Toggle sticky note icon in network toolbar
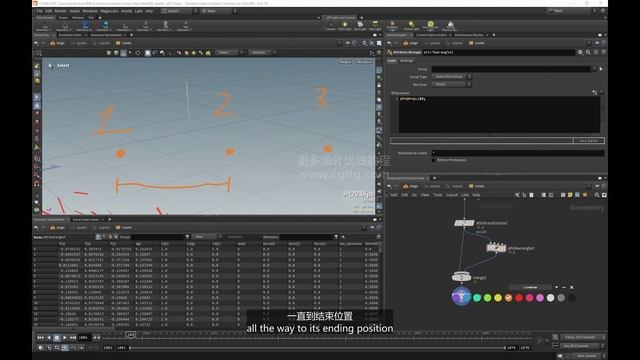 [x=570, y=195]
